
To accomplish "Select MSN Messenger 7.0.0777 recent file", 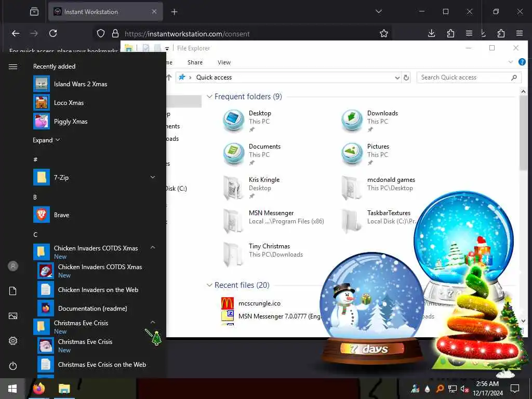I will point(271,316).
